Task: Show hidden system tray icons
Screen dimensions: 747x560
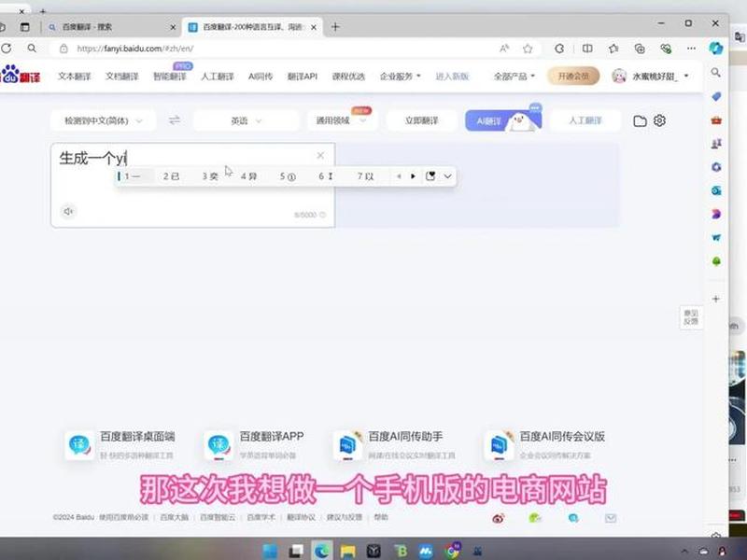Action: click(684, 552)
